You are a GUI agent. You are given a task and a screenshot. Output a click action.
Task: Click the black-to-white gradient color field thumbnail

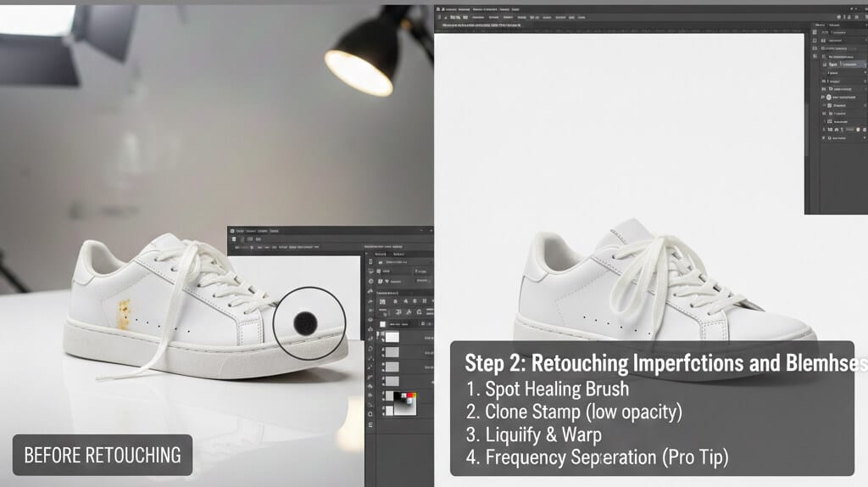tap(403, 405)
